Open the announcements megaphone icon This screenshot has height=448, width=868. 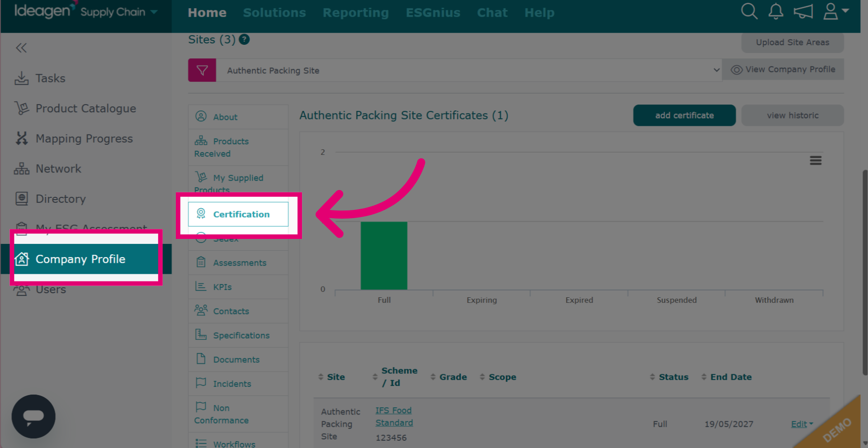(x=803, y=11)
